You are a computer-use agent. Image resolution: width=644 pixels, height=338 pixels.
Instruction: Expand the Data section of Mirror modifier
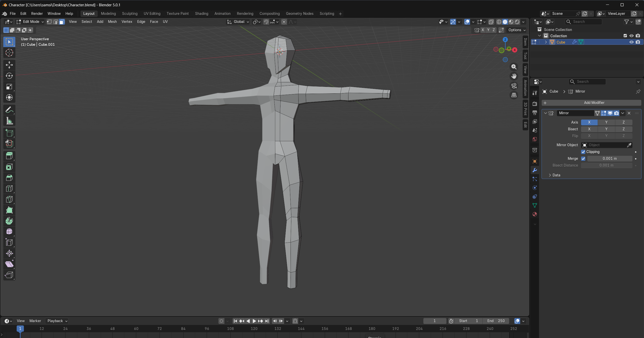556,175
